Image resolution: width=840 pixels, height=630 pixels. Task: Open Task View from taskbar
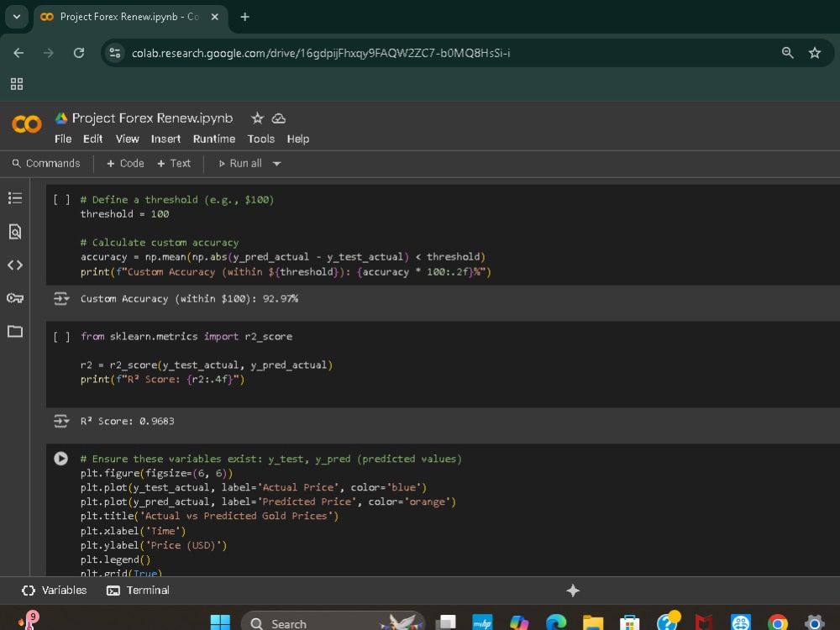click(446, 622)
